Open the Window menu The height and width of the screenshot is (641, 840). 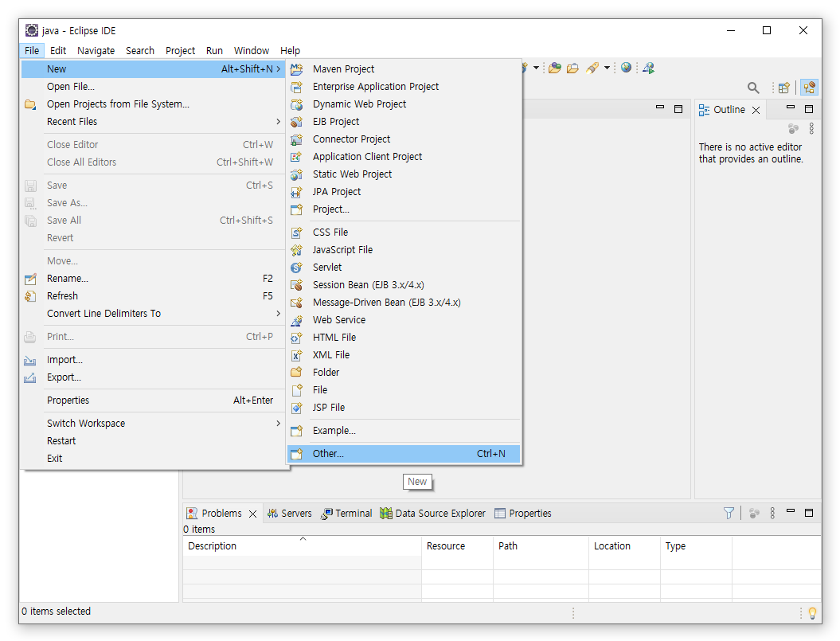pyautogui.click(x=252, y=51)
